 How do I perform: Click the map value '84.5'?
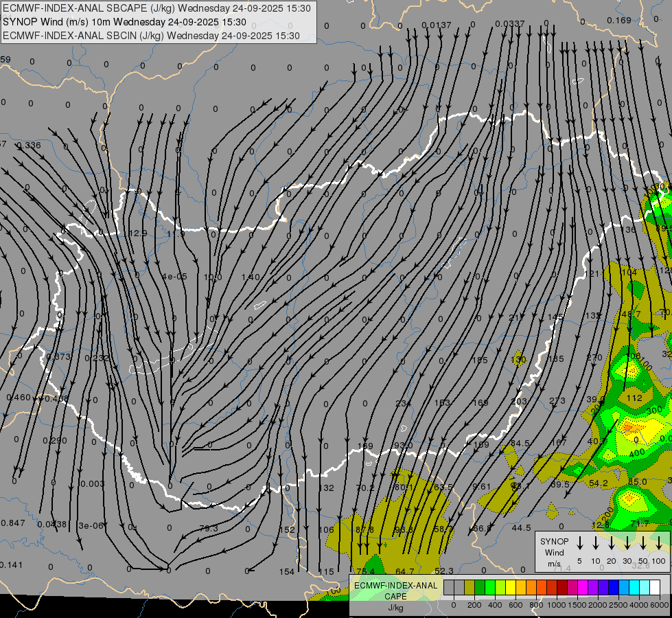(x=520, y=443)
